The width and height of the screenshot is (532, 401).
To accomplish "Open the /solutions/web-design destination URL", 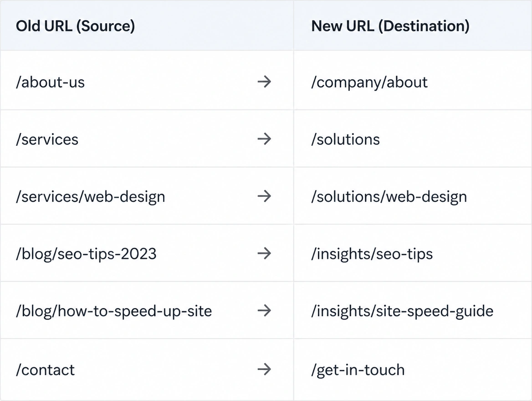I will point(389,197).
